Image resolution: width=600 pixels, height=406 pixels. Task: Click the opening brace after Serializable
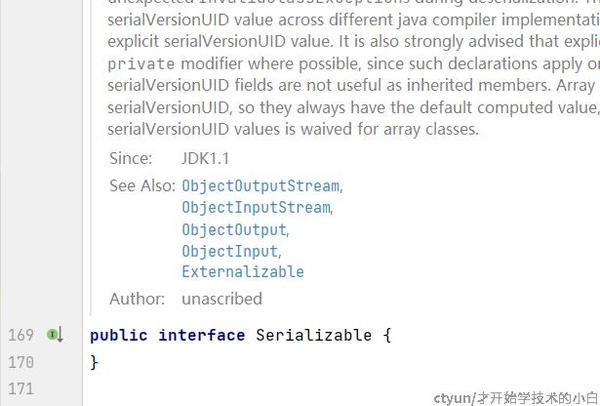[x=386, y=335]
